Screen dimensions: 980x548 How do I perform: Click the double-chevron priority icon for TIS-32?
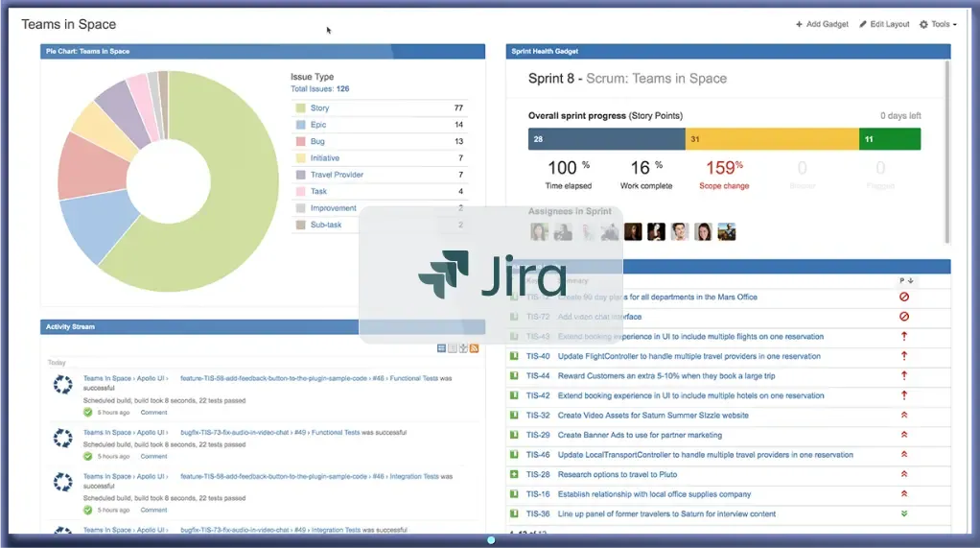pos(903,415)
